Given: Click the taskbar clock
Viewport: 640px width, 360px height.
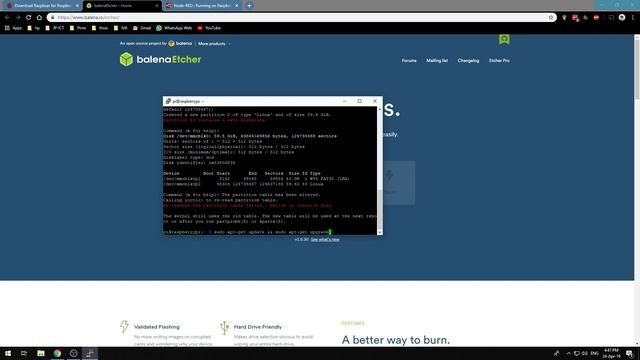Looking at the screenshot, I should pos(611,353).
